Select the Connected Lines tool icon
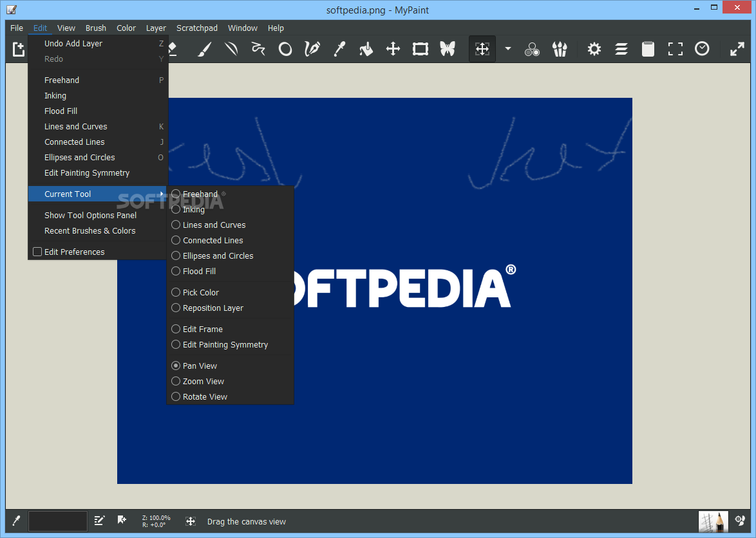This screenshot has height=538, width=756. [x=258, y=49]
